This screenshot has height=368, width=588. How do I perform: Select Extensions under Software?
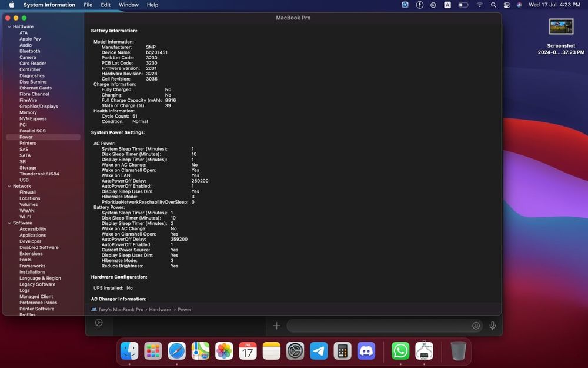pos(31,253)
